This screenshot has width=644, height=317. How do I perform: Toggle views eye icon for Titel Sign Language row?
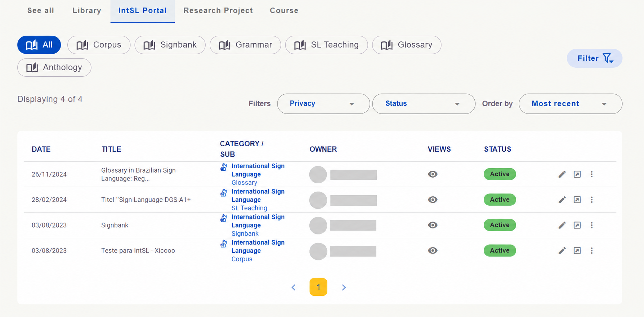click(433, 200)
